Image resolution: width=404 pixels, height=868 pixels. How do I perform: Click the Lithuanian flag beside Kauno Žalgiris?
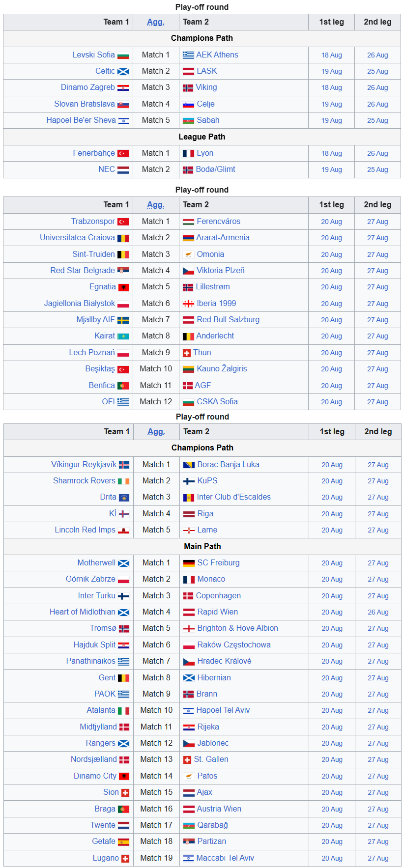[188, 369]
